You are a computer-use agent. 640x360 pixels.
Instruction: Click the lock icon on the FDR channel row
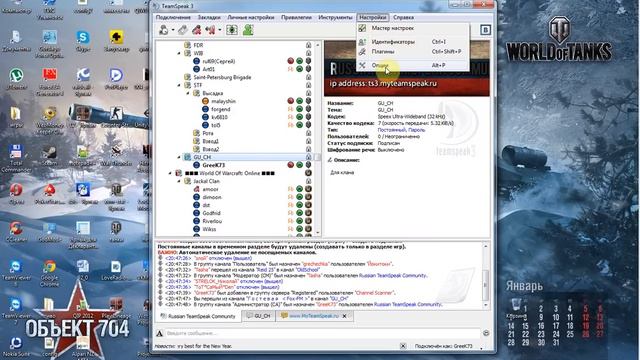[309, 45]
